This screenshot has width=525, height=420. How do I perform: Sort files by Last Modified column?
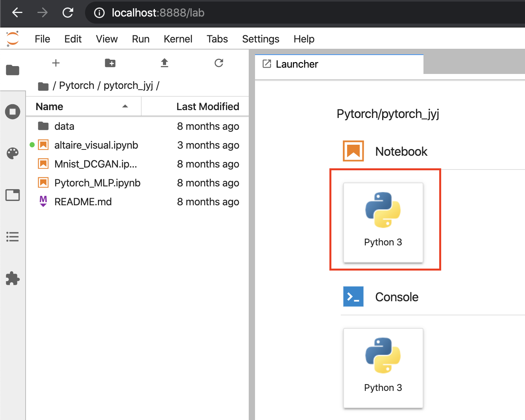(x=207, y=107)
